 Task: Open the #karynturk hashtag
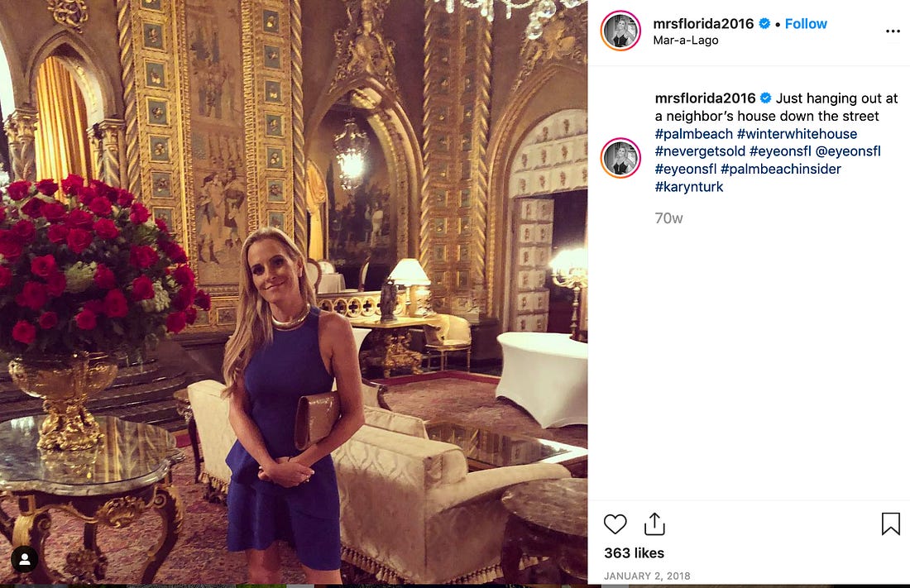tap(689, 187)
